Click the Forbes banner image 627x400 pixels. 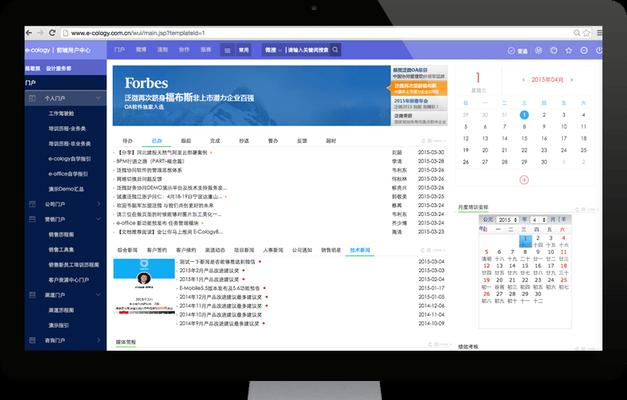(x=252, y=96)
